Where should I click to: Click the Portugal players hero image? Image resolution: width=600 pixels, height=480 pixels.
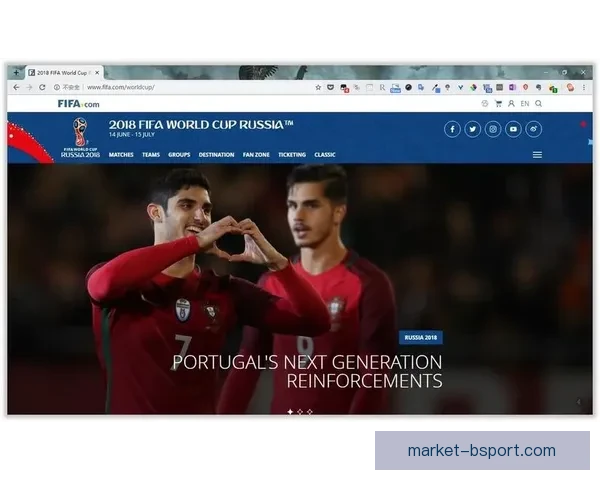pos(300,289)
